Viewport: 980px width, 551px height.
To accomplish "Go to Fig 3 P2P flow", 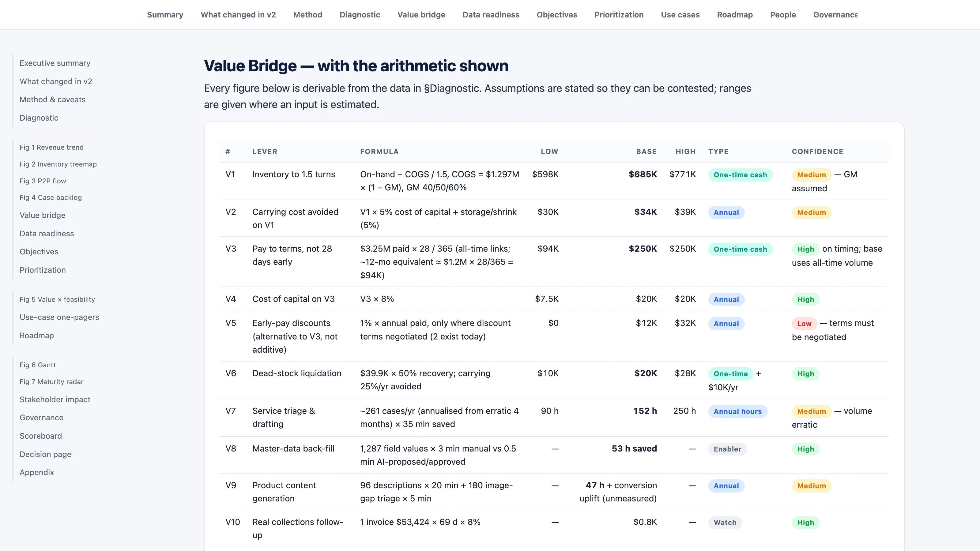I will (x=43, y=181).
